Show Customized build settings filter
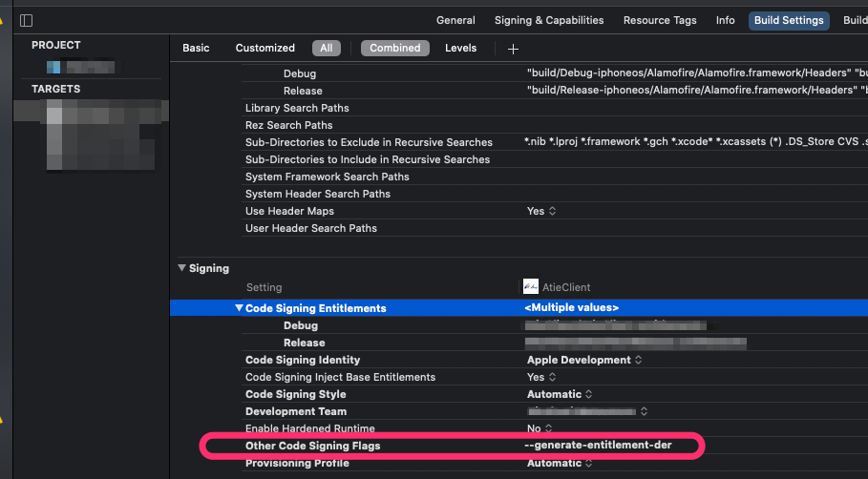 (265, 48)
